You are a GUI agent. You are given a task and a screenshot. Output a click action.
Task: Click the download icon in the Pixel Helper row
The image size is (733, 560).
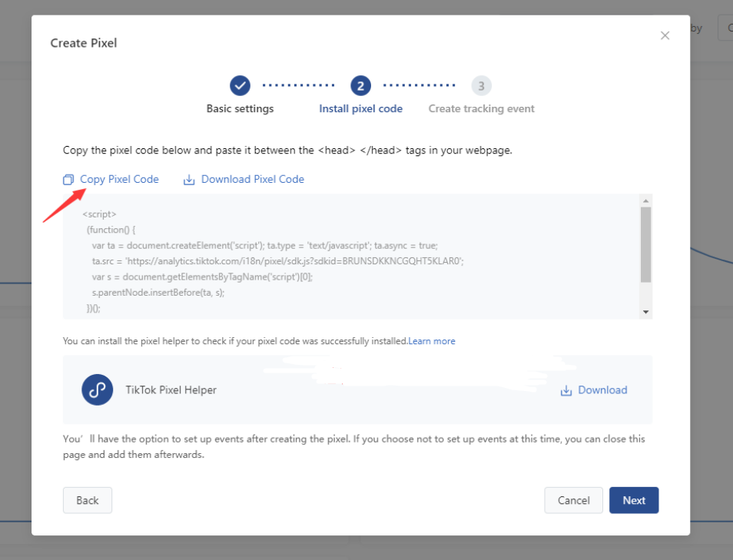click(566, 390)
